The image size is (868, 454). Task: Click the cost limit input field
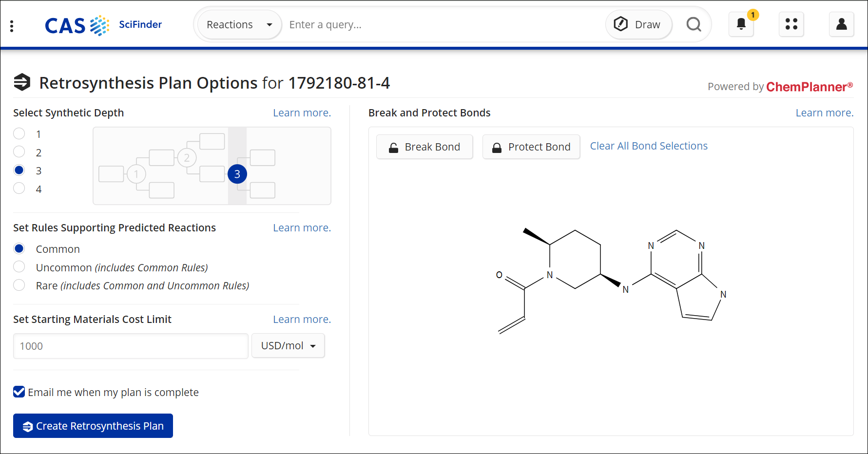131,346
